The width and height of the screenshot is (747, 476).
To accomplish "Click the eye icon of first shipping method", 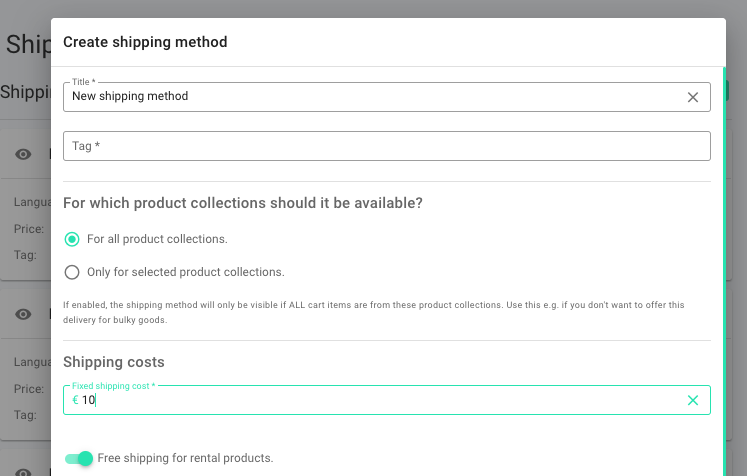I will click(24, 154).
